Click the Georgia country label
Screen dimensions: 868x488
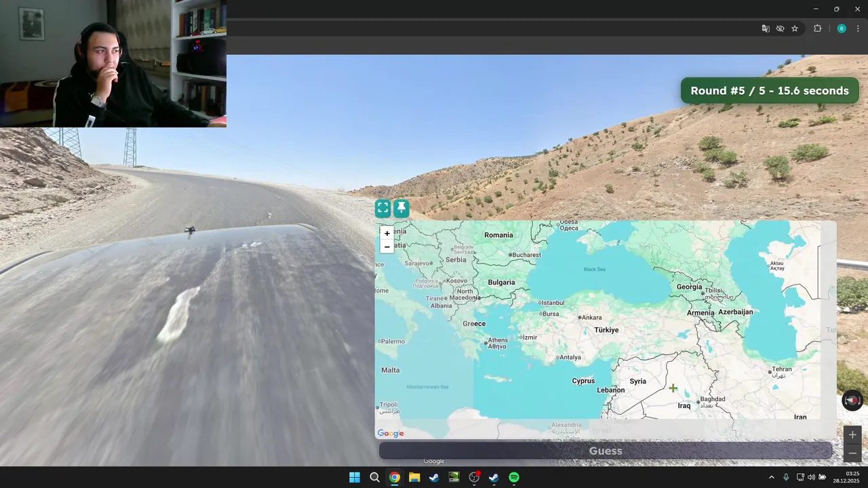690,287
